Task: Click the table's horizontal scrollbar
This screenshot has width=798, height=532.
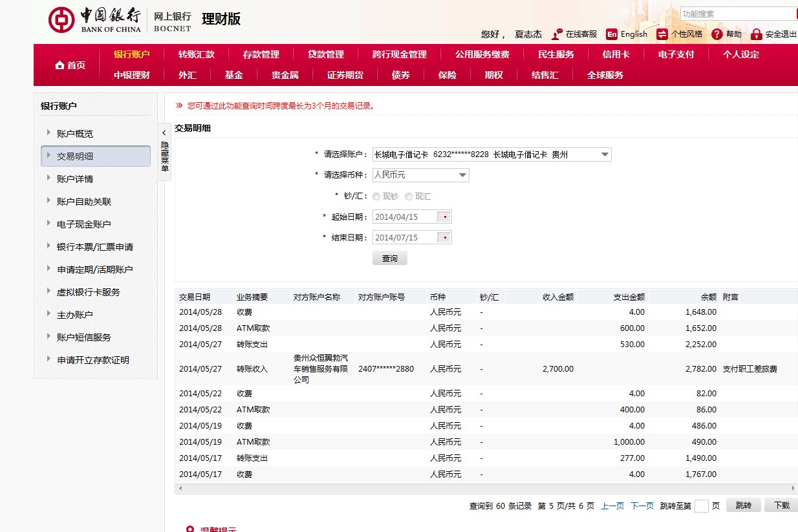Action: point(485,489)
